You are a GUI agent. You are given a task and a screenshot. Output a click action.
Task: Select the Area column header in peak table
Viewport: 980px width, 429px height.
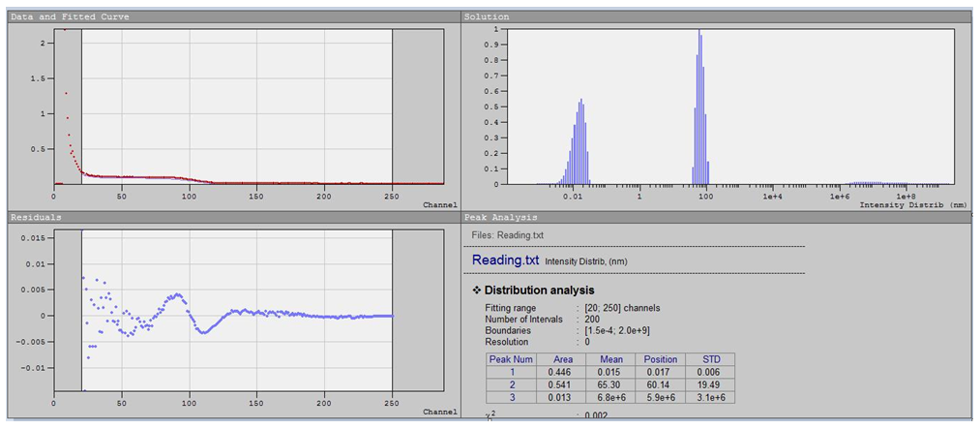point(561,359)
